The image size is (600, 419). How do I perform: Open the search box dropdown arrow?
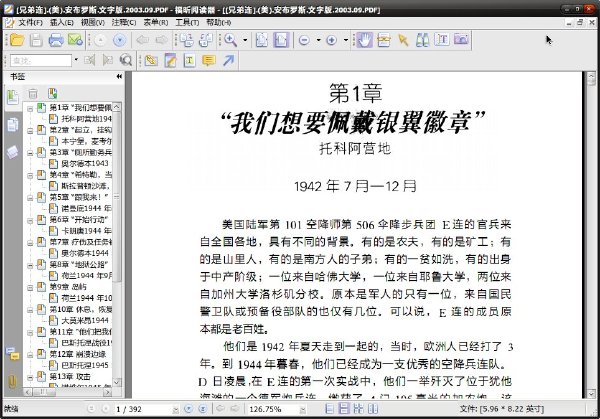[x=76, y=60]
